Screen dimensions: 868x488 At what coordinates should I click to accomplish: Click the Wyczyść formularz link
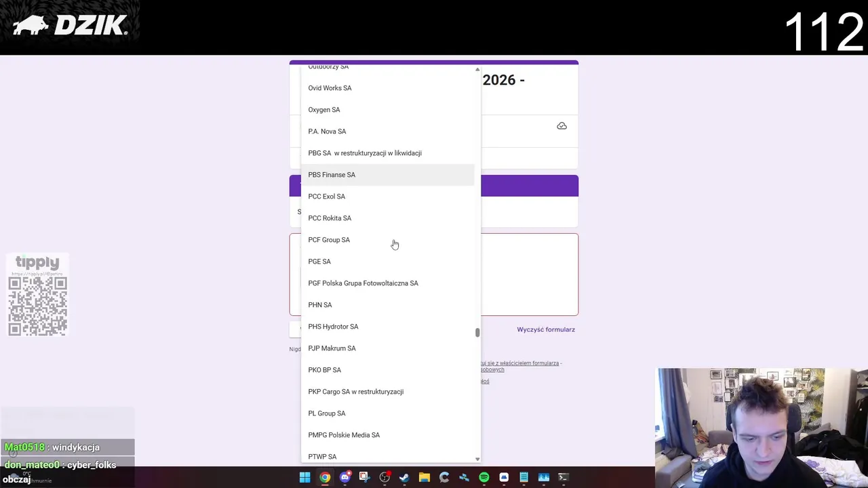pyautogui.click(x=546, y=329)
